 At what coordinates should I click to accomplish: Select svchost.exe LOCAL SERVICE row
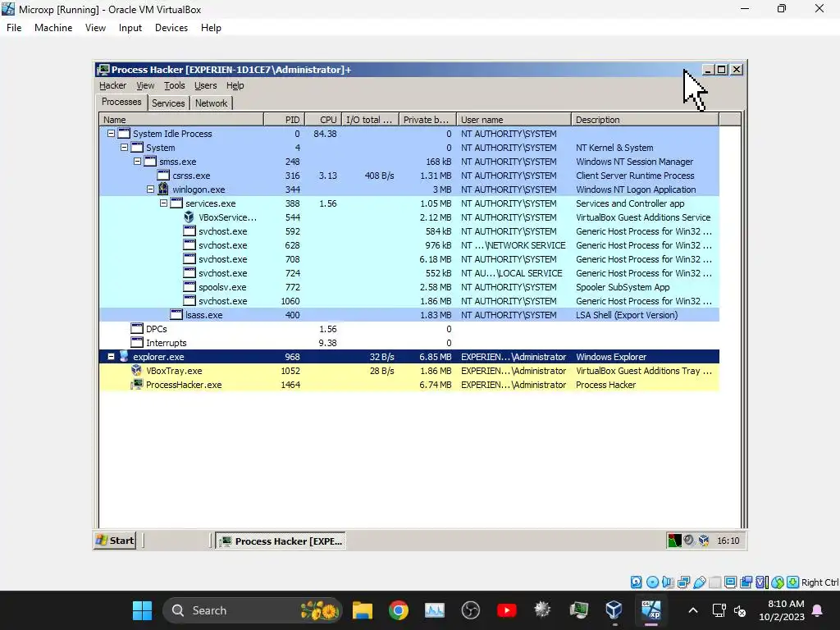pyautogui.click(x=409, y=272)
